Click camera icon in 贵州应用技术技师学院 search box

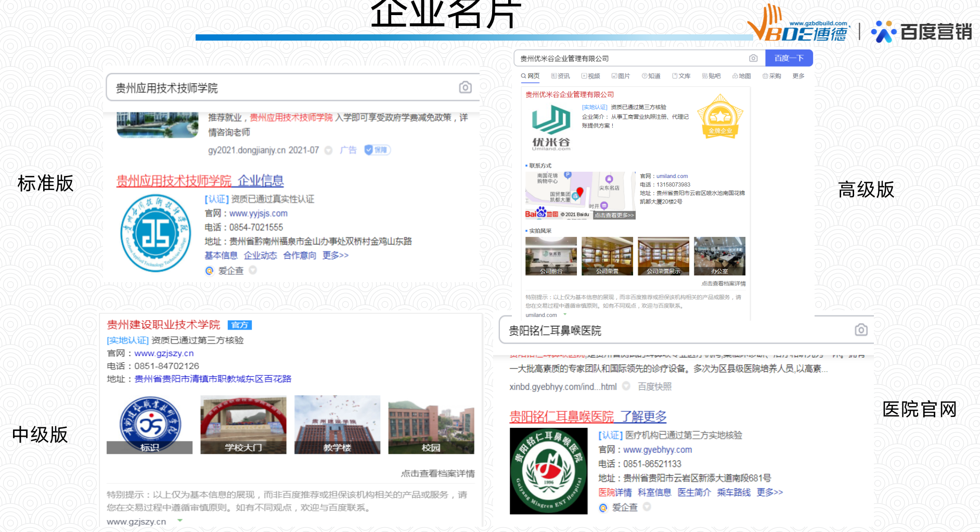[465, 87]
